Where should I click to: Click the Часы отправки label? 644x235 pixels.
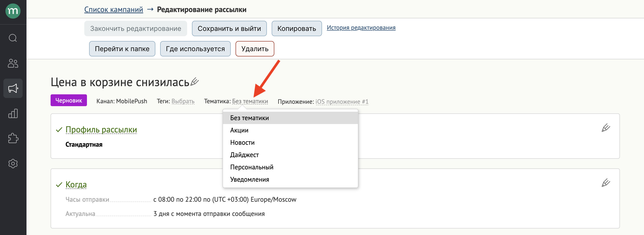pos(87,200)
